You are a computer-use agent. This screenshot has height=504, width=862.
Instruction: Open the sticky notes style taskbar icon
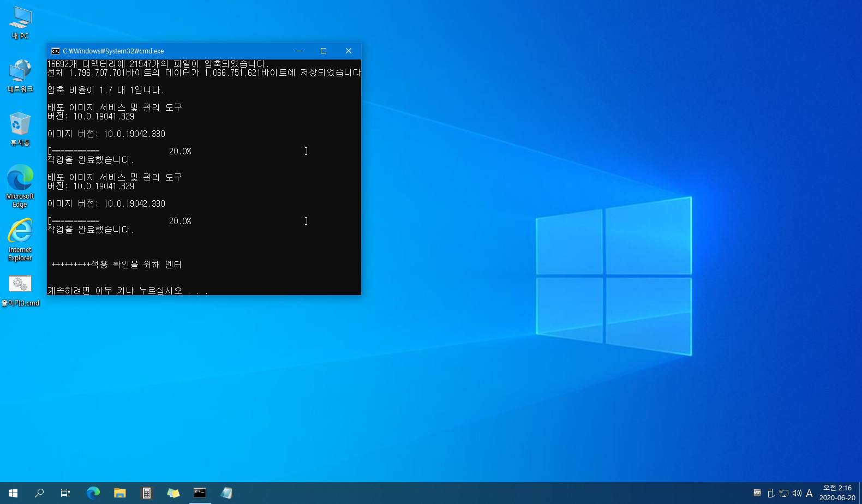click(173, 493)
